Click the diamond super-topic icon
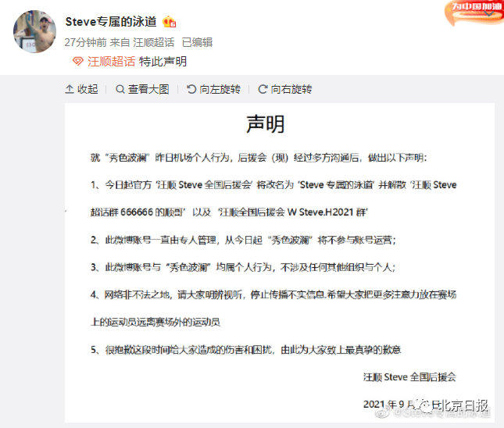Screen dimensions: 504x428 (78, 61)
